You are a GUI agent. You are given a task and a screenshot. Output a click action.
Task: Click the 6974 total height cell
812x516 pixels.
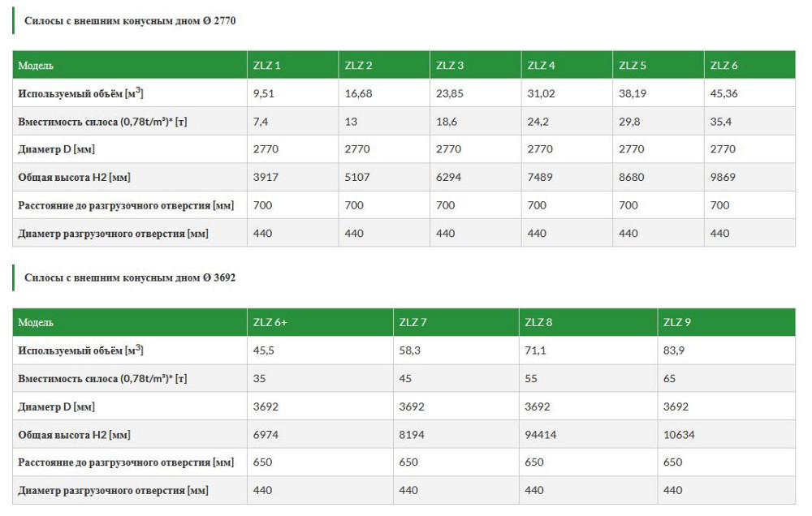point(266,435)
